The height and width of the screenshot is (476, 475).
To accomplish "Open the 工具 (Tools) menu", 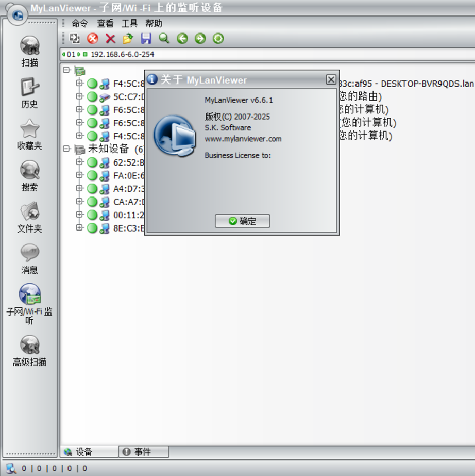I will [129, 23].
